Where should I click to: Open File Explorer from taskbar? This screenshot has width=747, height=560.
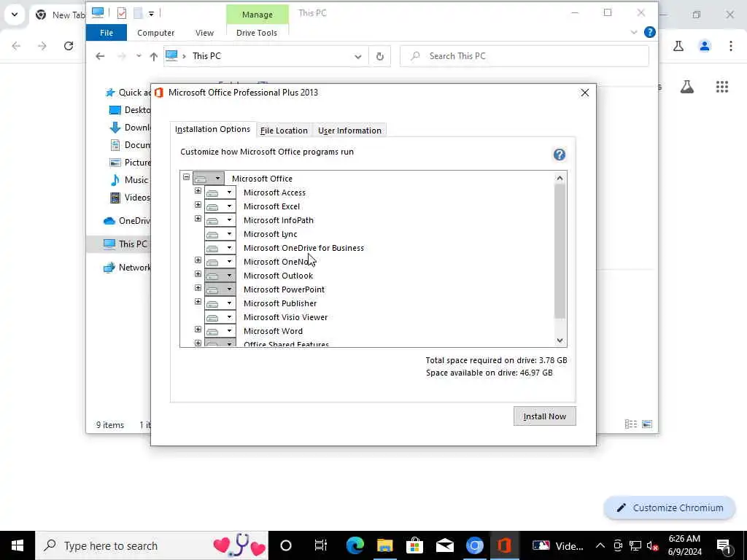coord(384,545)
